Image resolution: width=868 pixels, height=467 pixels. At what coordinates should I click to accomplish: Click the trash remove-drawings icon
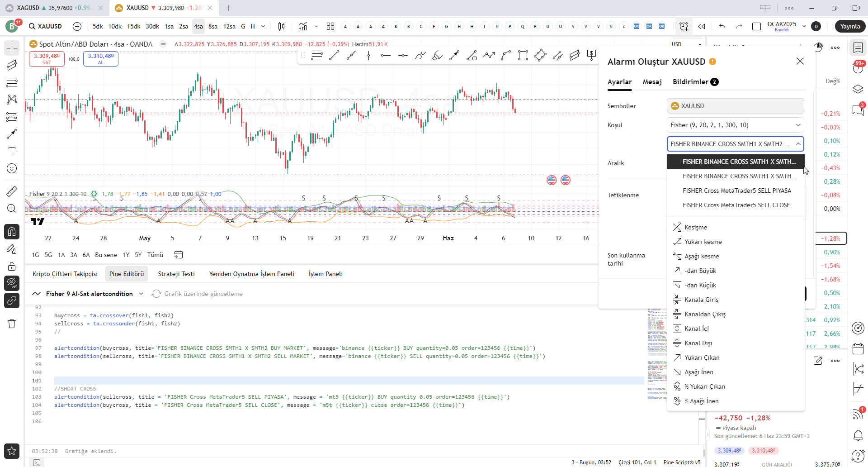coord(12,324)
